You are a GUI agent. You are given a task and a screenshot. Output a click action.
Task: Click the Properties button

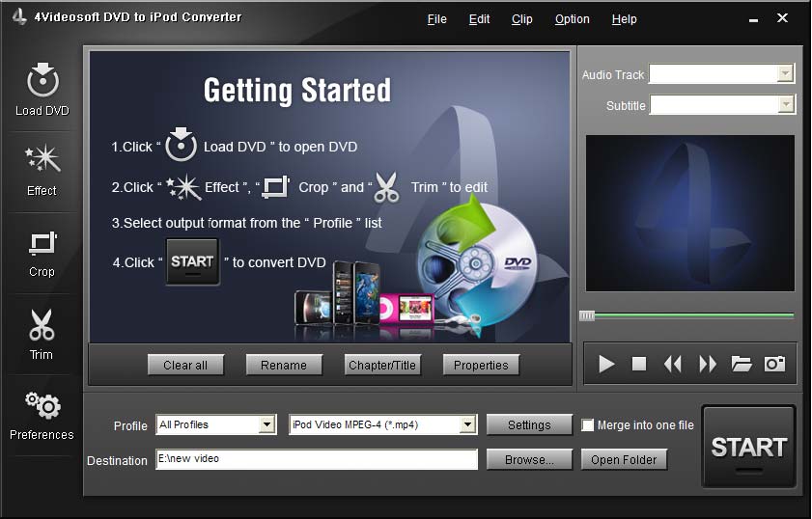(x=481, y=365)
